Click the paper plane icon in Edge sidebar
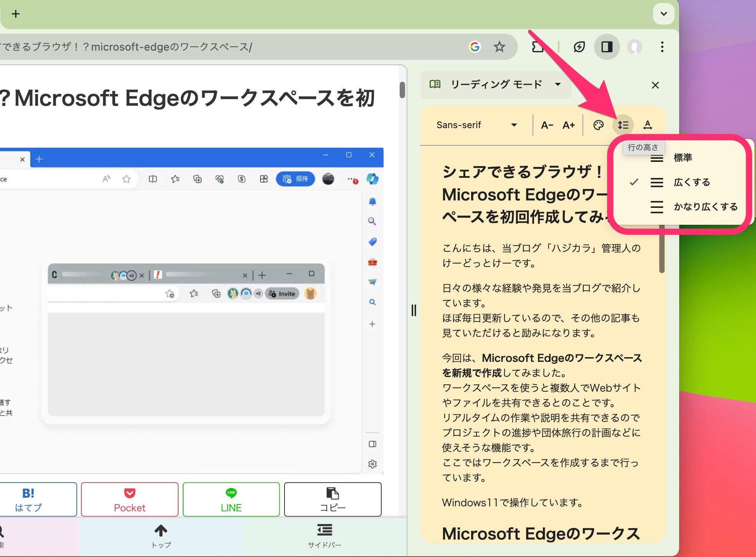This screenshot has height=557, width=756. point(372,282)
